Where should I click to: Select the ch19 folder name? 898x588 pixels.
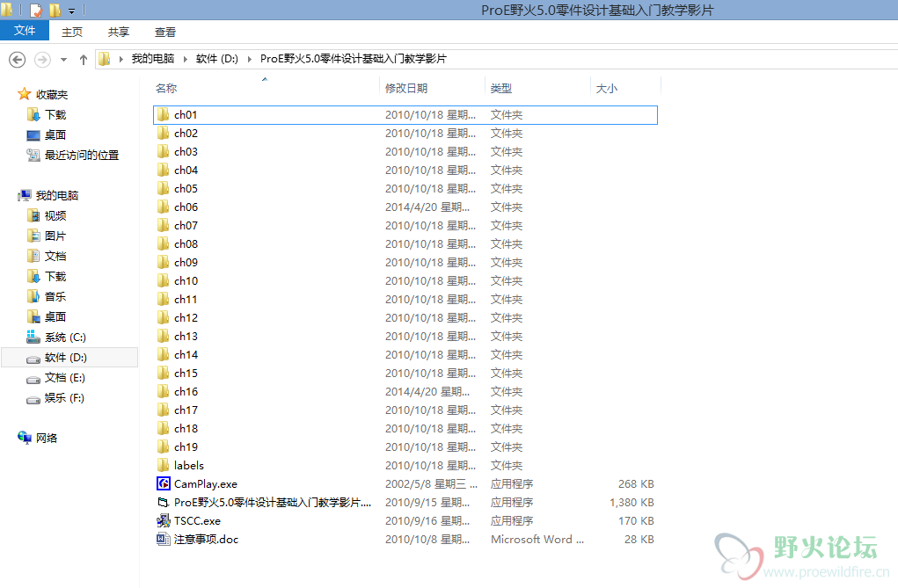[186, 446]
